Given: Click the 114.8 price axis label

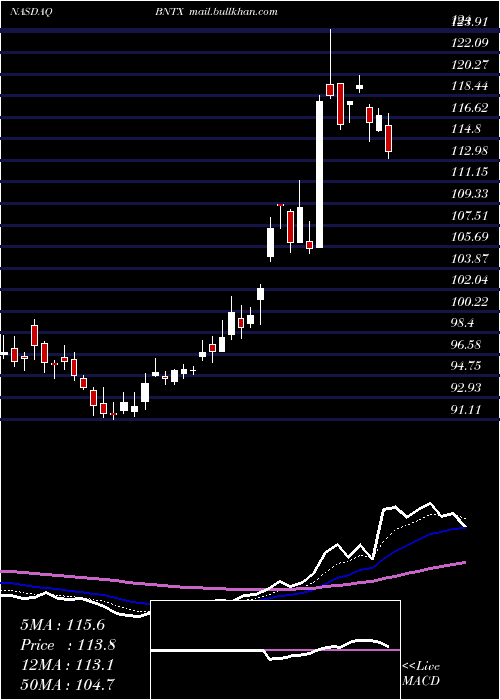Looking at the screenshot, I should (x=466, y=129).
